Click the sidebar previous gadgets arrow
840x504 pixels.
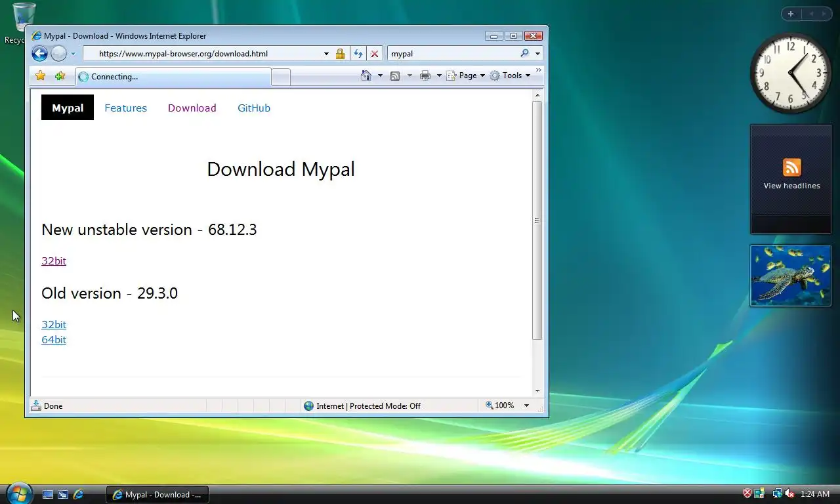(810, 14)
